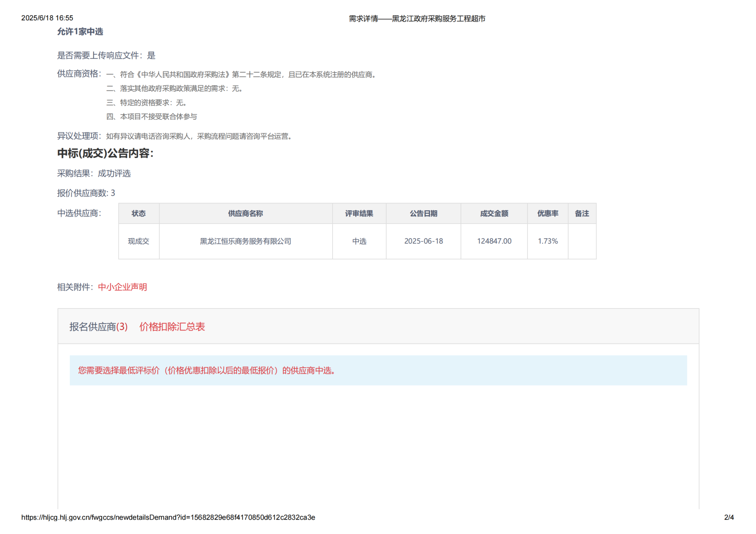Click the 1.73% discount rate cell
756x534 pixels.
(x=547, y=241)
